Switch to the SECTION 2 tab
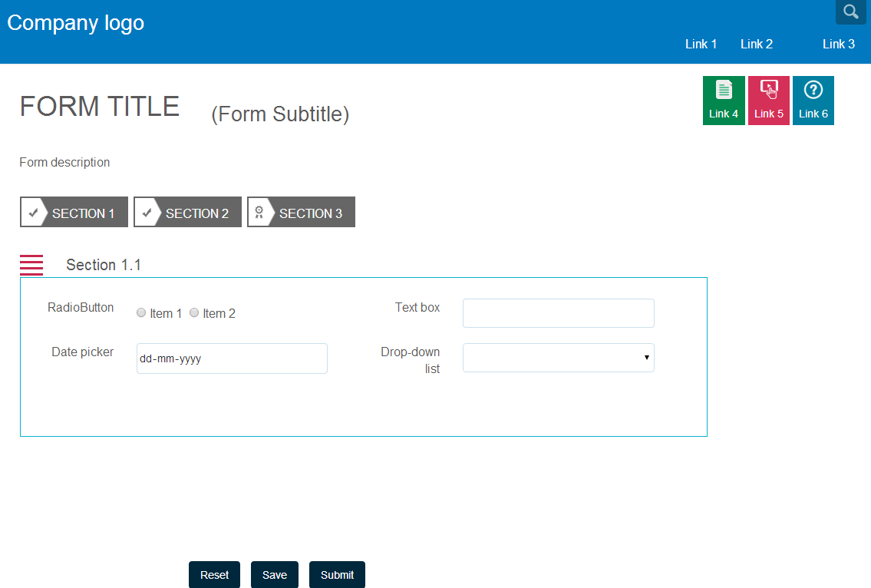Screen dimensions: 871x588 pos(188,212)
